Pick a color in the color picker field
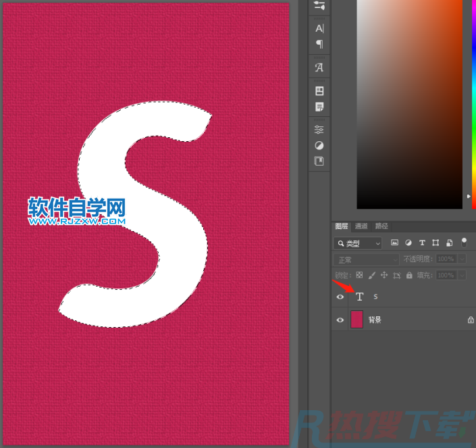476x448 pixels. pos(410,104)
